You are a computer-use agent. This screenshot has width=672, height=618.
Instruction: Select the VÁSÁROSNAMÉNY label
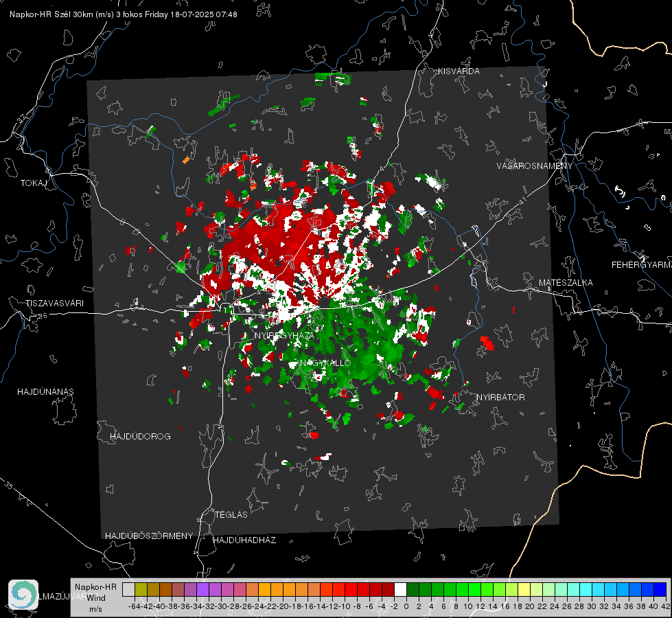[535, 166]
